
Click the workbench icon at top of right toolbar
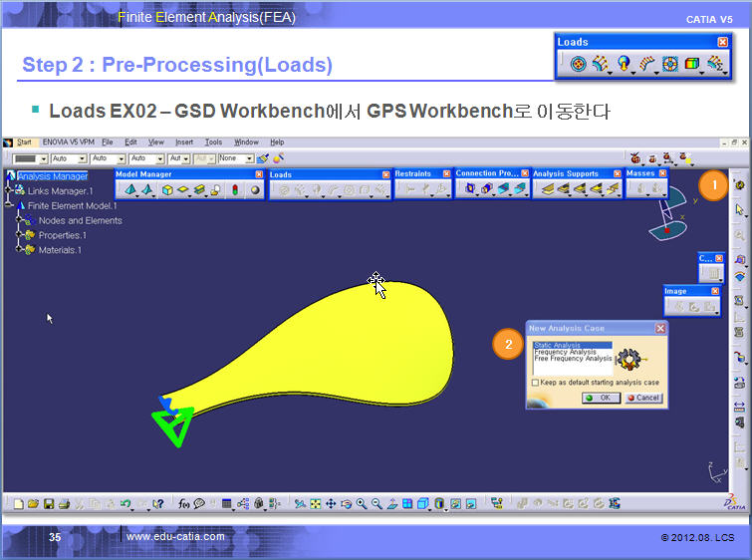tap(739, 186)
